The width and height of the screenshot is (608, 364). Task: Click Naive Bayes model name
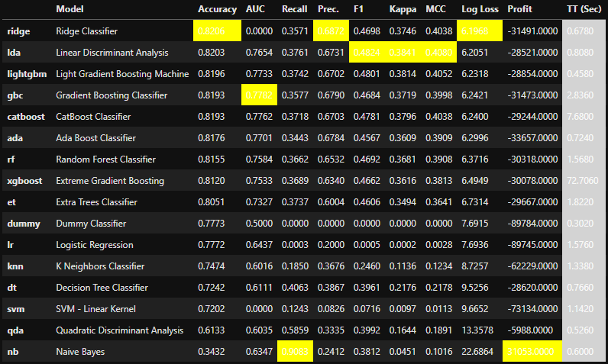(80, 352)
